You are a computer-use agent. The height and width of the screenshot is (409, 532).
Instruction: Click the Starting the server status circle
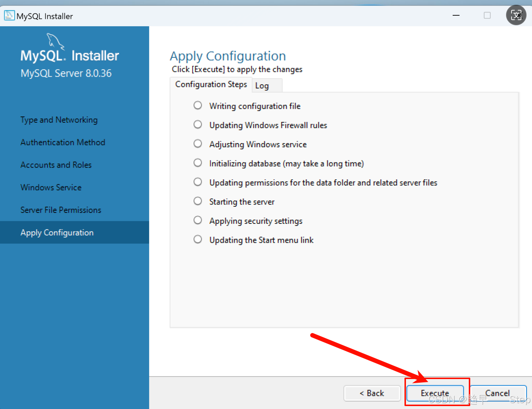coord(198,201)
